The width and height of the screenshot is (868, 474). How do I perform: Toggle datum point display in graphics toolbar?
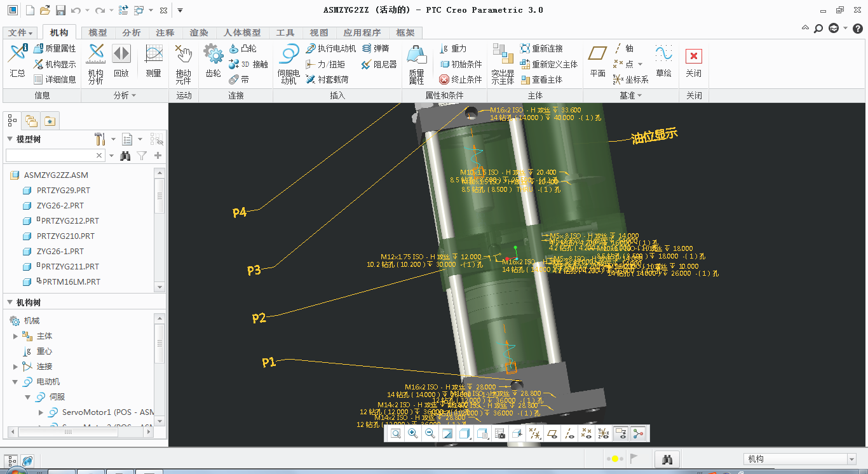(x=587, y=433)
